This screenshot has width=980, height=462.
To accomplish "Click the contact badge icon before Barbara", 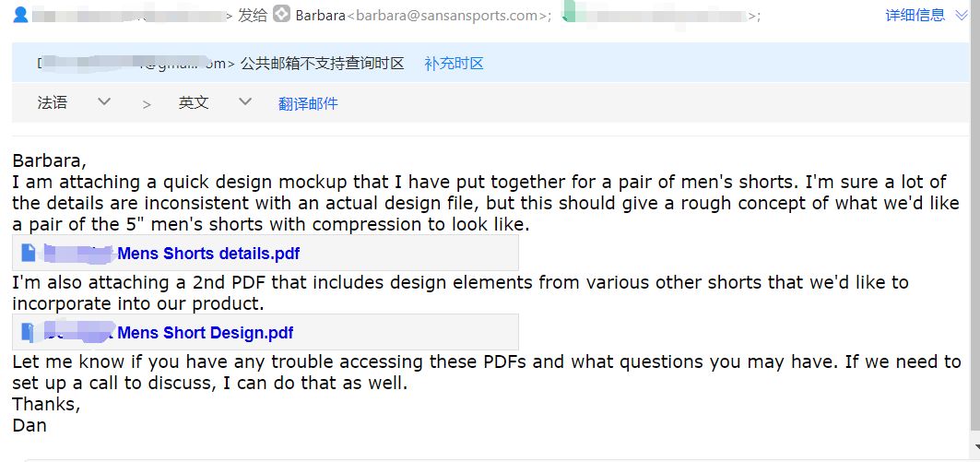I will click(282, 14).
